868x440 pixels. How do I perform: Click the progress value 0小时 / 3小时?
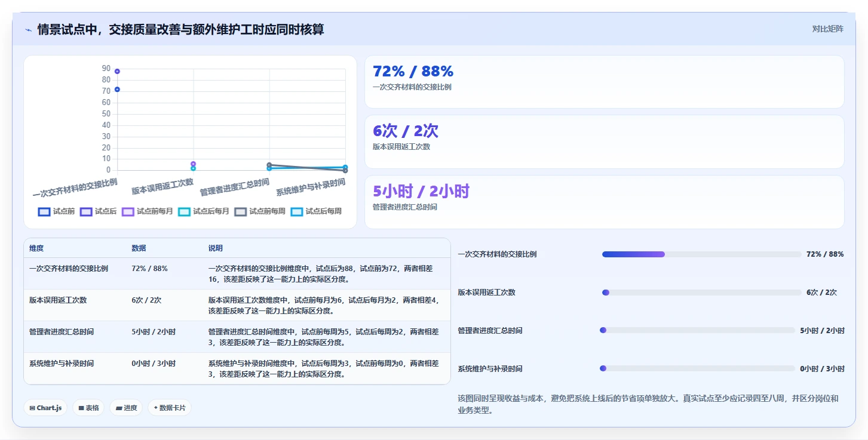coord(822,369)
